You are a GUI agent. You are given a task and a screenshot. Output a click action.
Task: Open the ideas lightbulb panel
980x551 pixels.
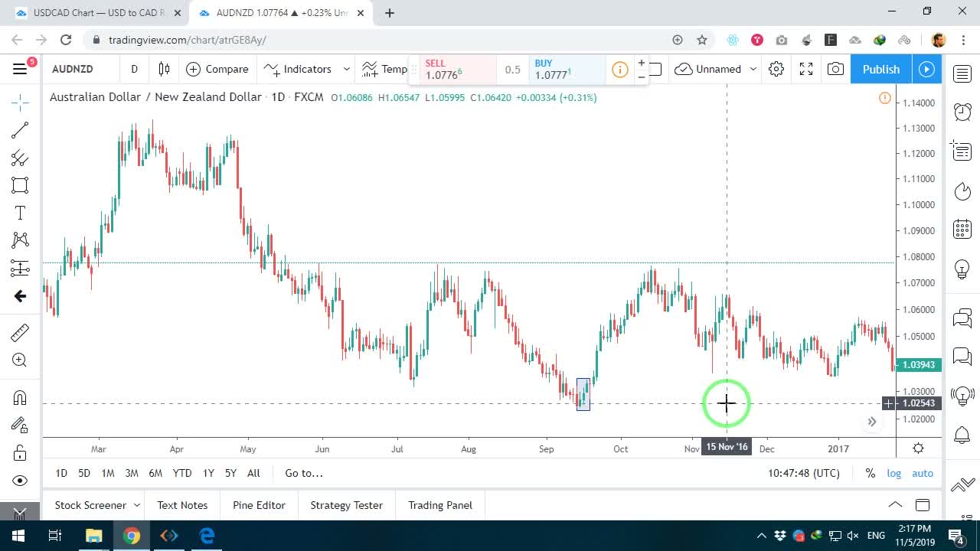click(x=962, y=269)
